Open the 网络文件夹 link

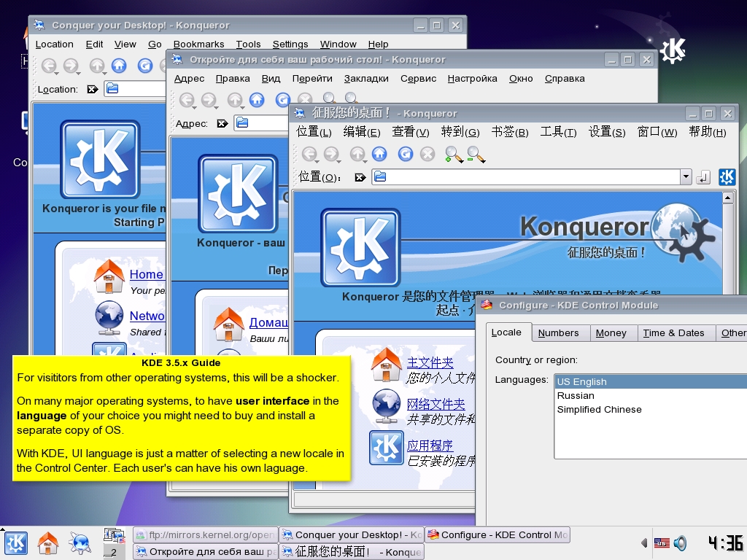tap(436, 404)
